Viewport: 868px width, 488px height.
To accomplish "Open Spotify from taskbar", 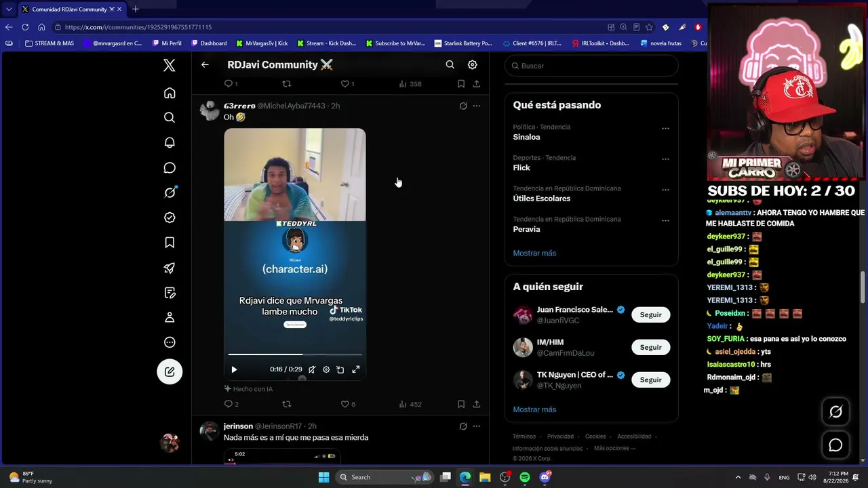I will (525, 477).
